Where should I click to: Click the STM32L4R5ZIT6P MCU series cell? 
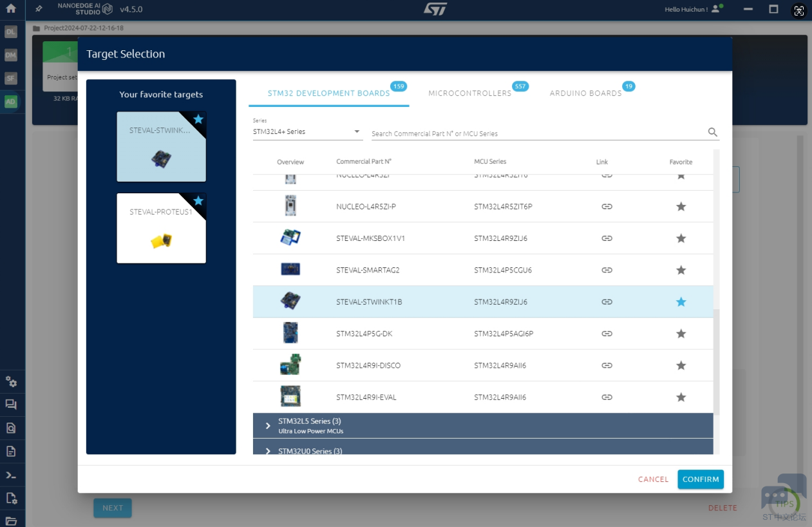[503, 206]
